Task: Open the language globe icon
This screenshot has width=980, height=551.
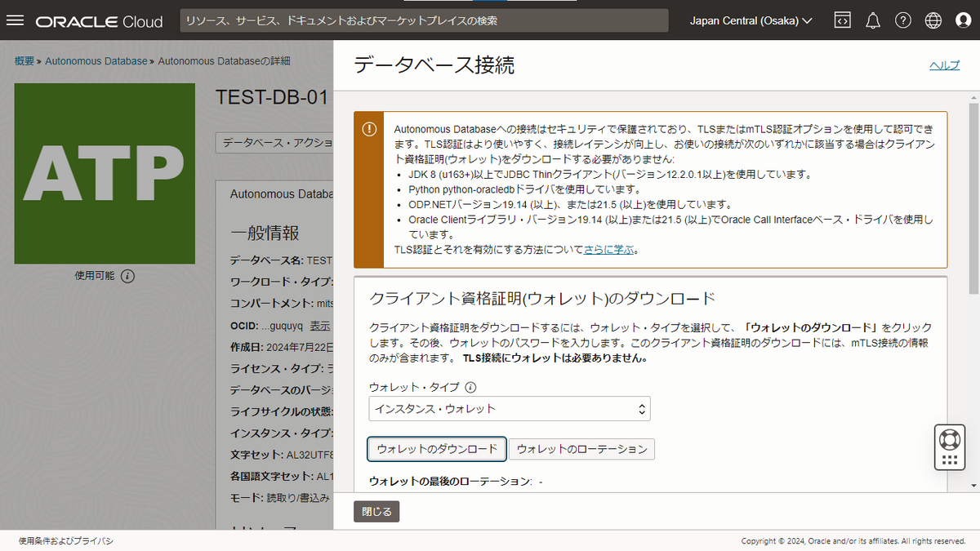Action: tap(933, 20)
